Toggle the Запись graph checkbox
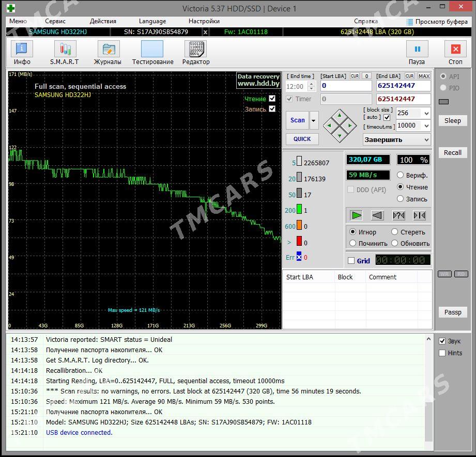Image resolution: width=476 pixels, height=457 pixels. tap(272, 108)
